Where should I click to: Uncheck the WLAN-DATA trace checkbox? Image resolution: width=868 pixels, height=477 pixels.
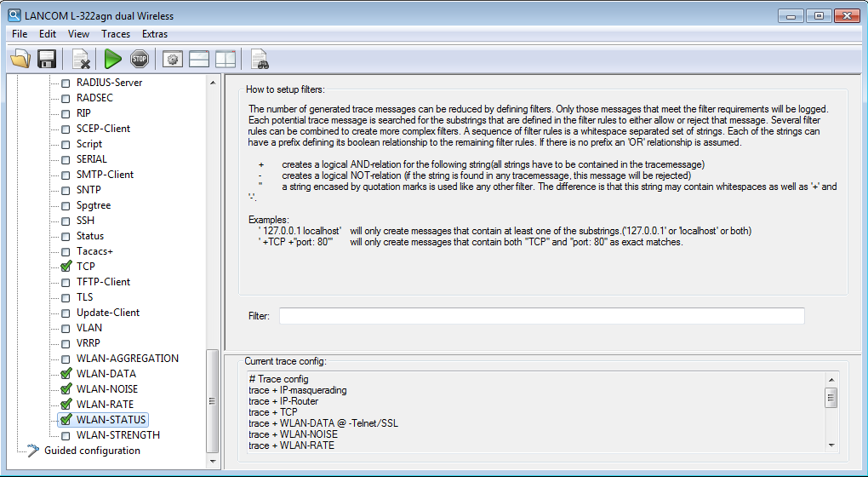[x=66, y=374]
